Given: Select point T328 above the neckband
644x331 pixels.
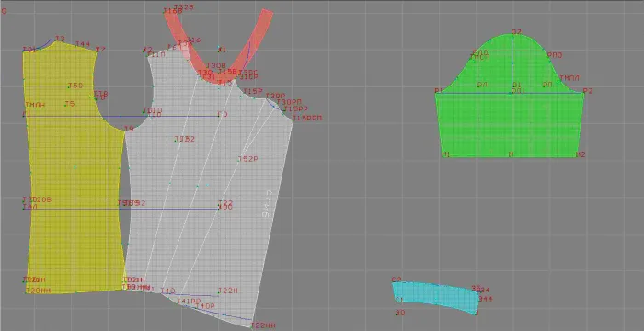Looking at the screenshot, I should pyautogui.click(x=184, y=7).
